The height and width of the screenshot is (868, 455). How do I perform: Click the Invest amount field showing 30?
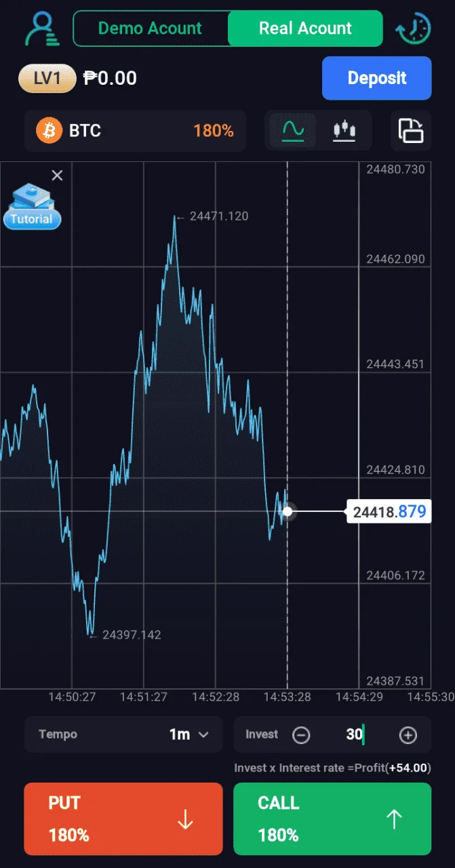(x=355, y=734)
